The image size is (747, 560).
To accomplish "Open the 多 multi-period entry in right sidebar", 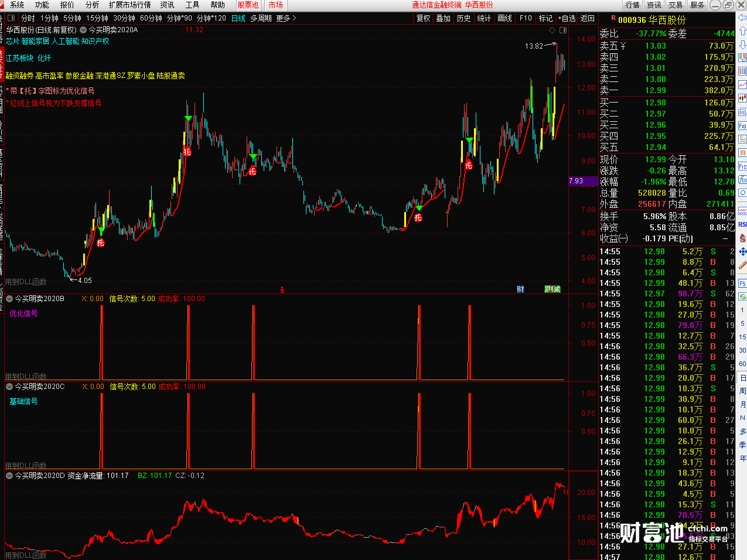I will [x=742, y=431].
